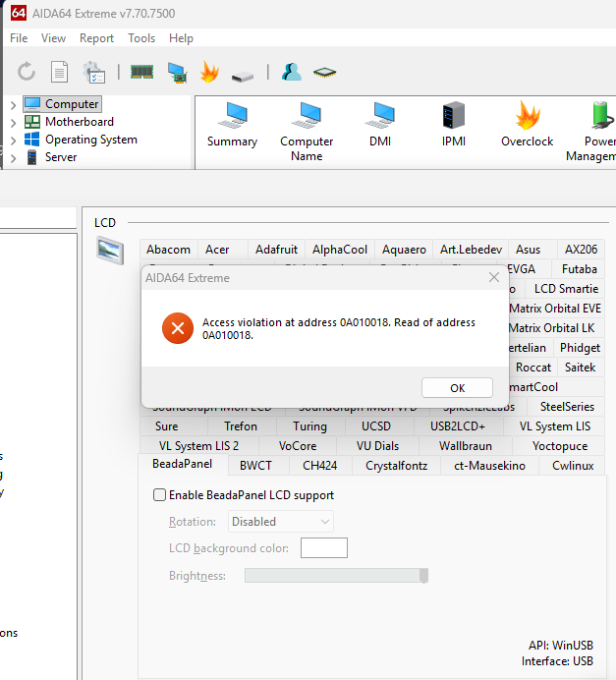Click the user support toolbar icon
Image resolution: width=616 pixels, height=680 pixels.
[x=292, y=72]
